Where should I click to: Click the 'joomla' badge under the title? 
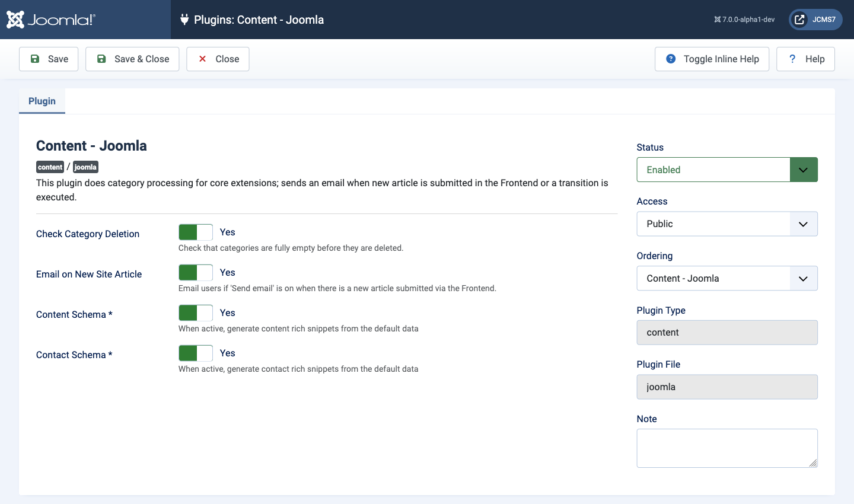[x=85, y=167]
